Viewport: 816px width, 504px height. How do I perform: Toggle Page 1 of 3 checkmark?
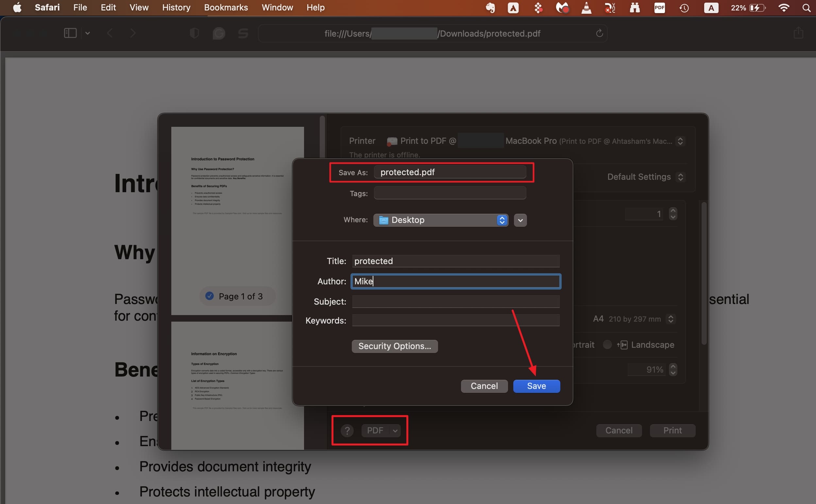tap(209, 296)
